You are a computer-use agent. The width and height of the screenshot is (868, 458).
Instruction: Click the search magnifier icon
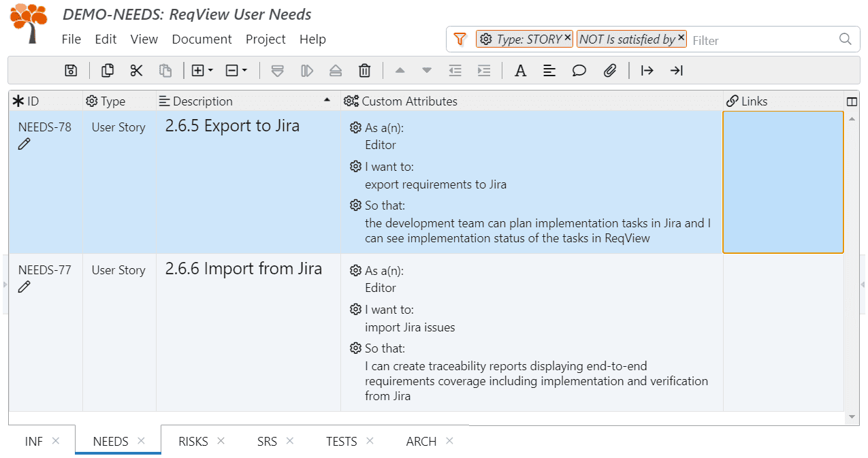(846, 39)
